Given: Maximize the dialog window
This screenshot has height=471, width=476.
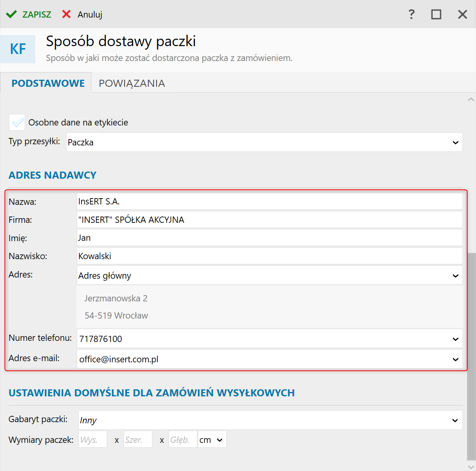Looking at the screenshot, I should pos(436,14).
